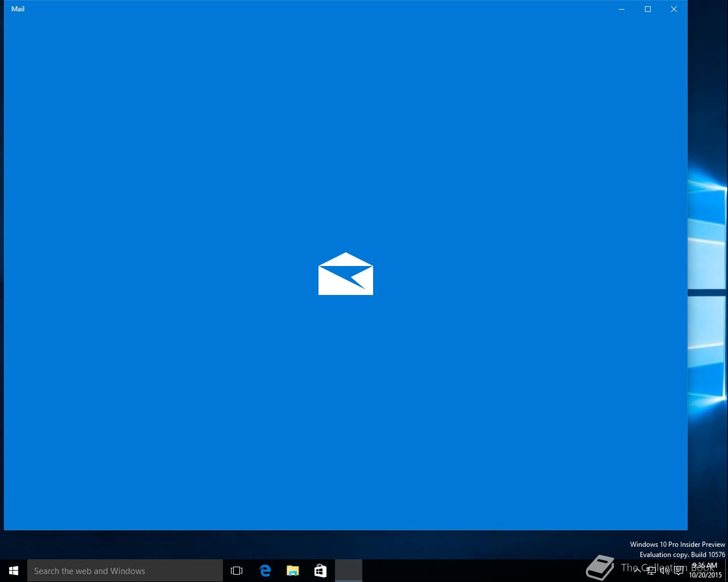
Task: Close the Mail window
Action: 674,9
